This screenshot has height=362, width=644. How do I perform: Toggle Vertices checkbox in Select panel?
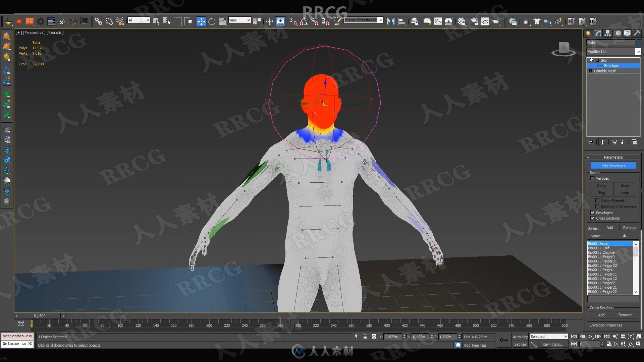592,178
